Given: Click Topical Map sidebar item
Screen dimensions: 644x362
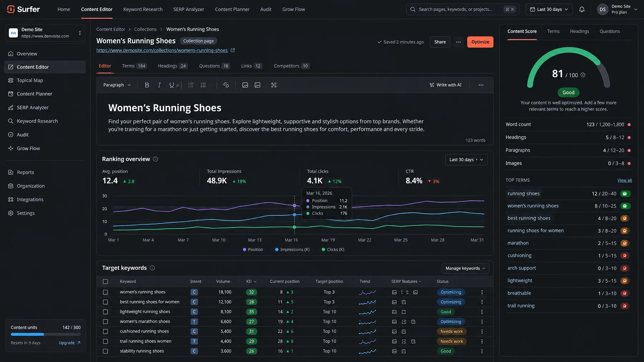Looking at the screenshot, I should pyautogui.click(x=45, y=80).
